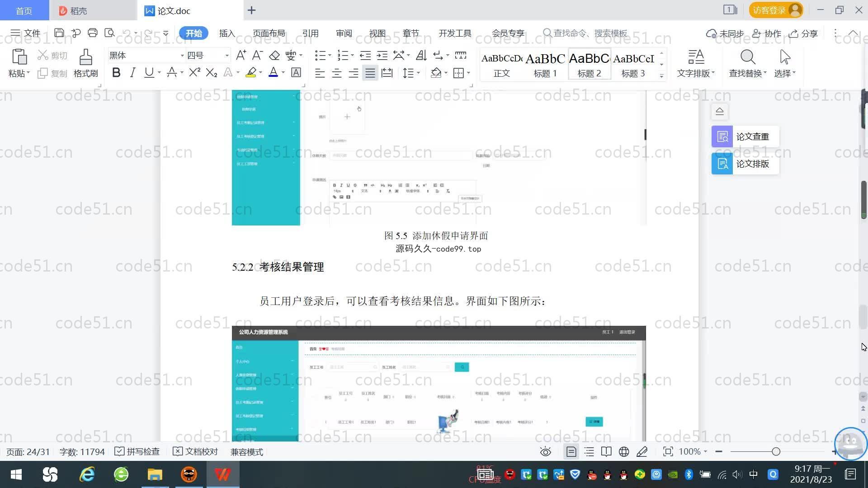Image resolution: width=868 pixels, height=488 pixels.
Task: Apply 正文 body style
Action: pos(501,65)
